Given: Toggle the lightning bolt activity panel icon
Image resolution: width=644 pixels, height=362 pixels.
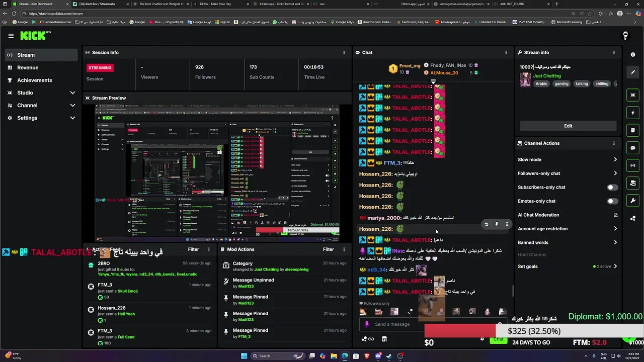Looking at the screenshot, I should [633, 113].
